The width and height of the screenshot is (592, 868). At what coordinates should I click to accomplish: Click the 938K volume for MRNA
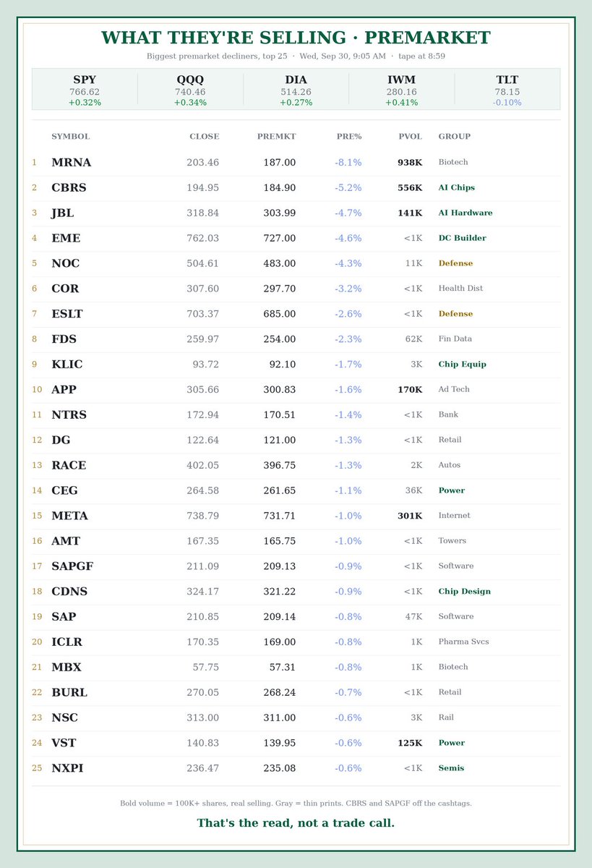[410, 163]
